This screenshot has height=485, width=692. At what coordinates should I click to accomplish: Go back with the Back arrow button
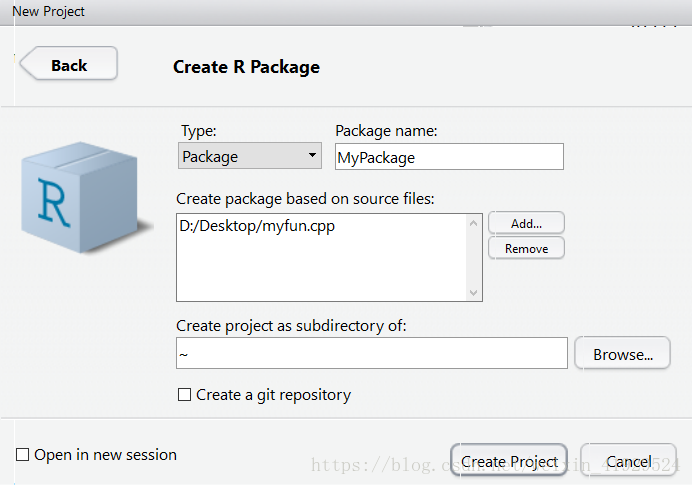(69, 64)
